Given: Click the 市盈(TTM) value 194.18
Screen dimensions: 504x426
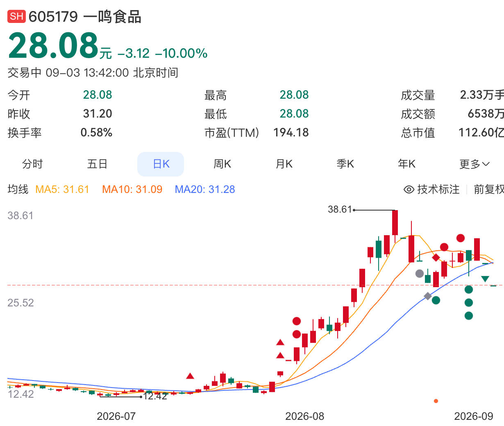Looking at the screenshot, I should click(x=291, y=132).
